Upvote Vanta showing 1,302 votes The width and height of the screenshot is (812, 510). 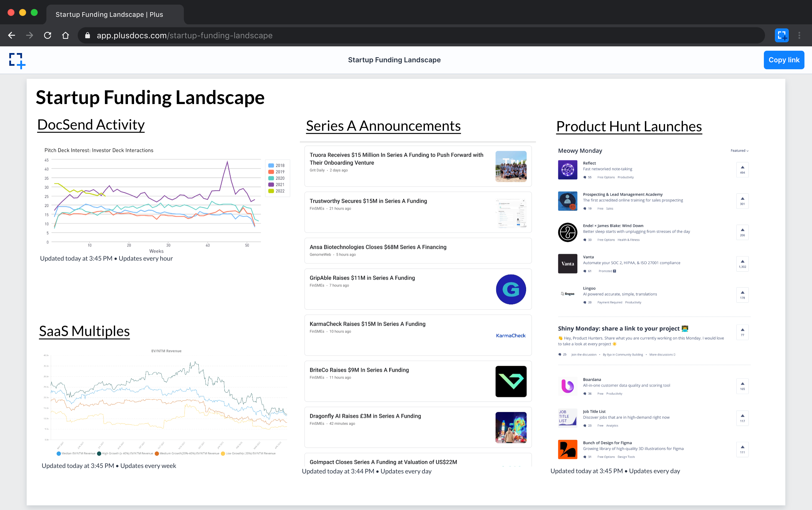[742, 263]
